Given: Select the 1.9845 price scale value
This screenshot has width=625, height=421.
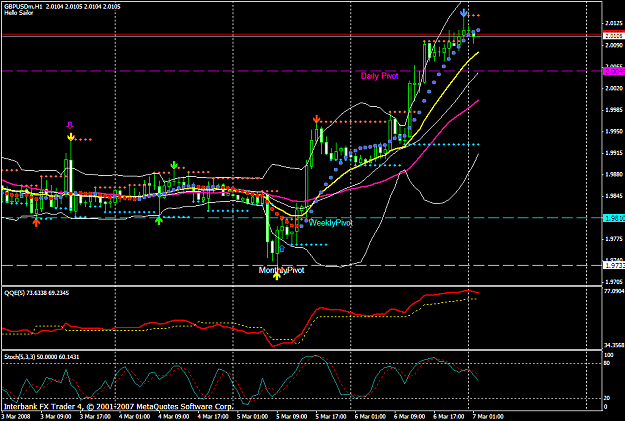Looking at the screenshot, I should (614, 196).
